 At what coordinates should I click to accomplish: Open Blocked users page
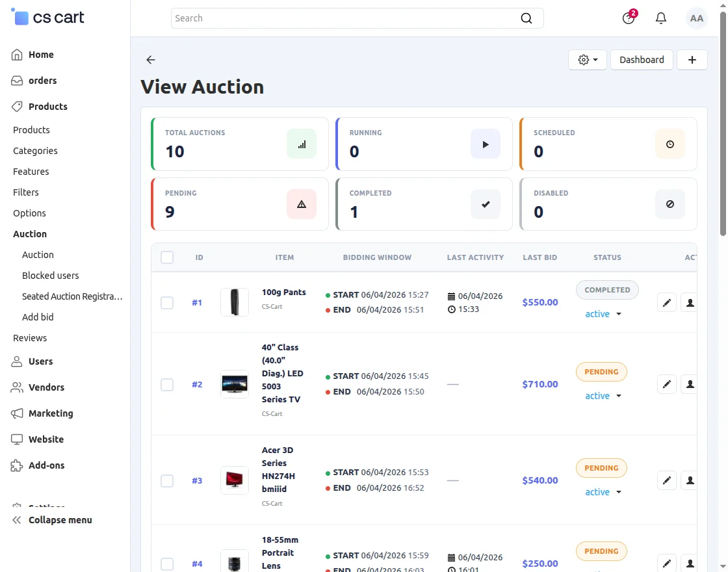point(51,276)
